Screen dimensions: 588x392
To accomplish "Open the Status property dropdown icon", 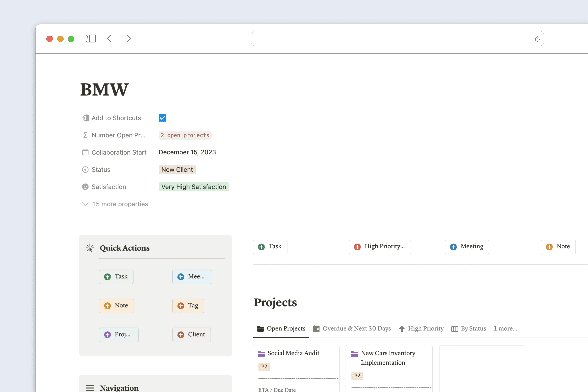I will pos(85,170).
